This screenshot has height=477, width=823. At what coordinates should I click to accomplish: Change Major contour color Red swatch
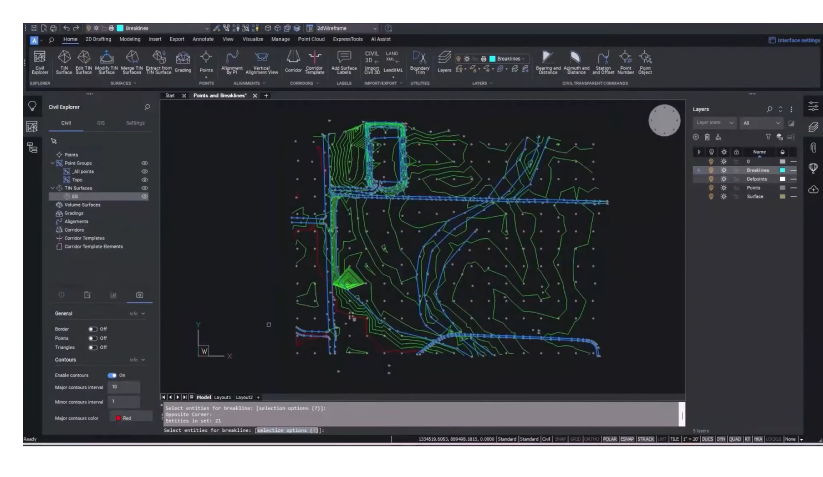pos(119,418)
